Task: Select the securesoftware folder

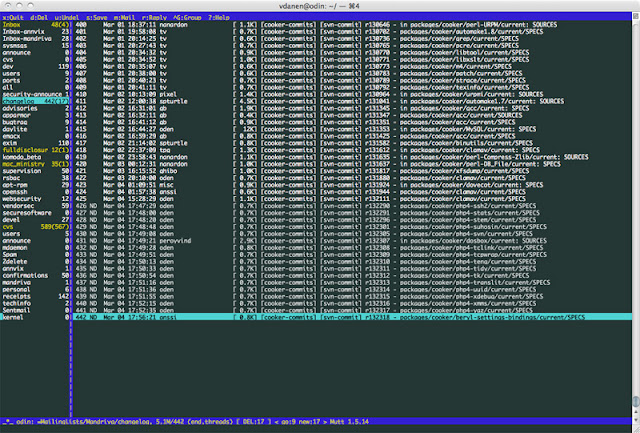Action: click(x=35, y=213)
